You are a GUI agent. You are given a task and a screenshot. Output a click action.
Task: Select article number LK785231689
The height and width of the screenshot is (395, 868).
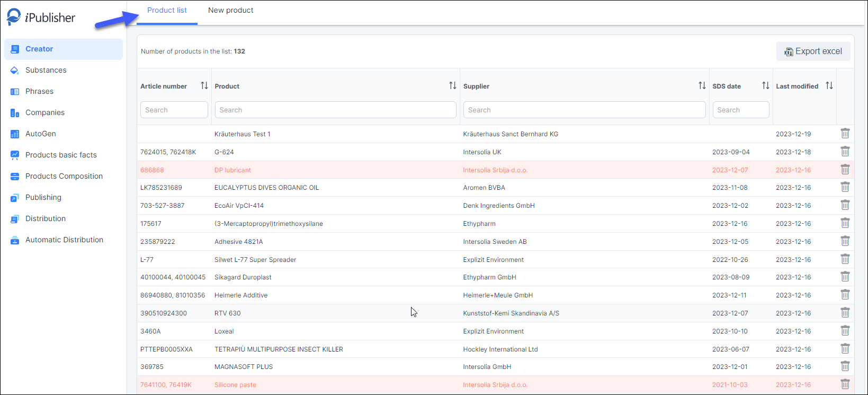click(x=161, y=188)
